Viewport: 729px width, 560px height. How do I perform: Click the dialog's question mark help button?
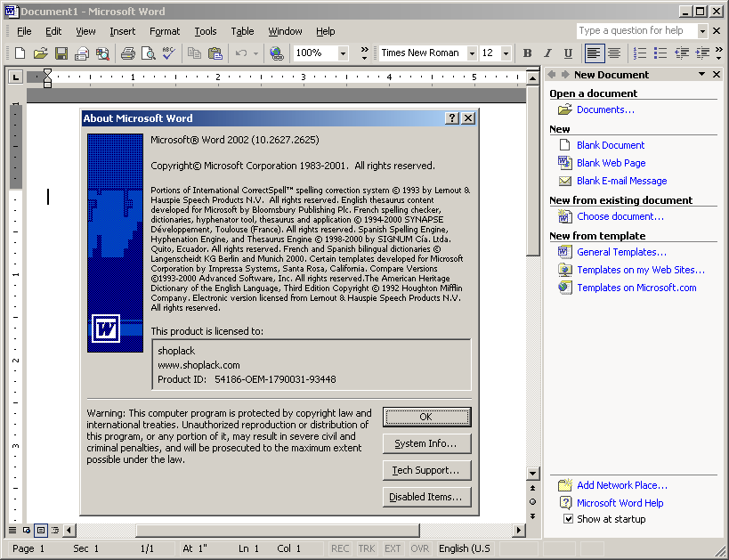(x=452, y=118)
